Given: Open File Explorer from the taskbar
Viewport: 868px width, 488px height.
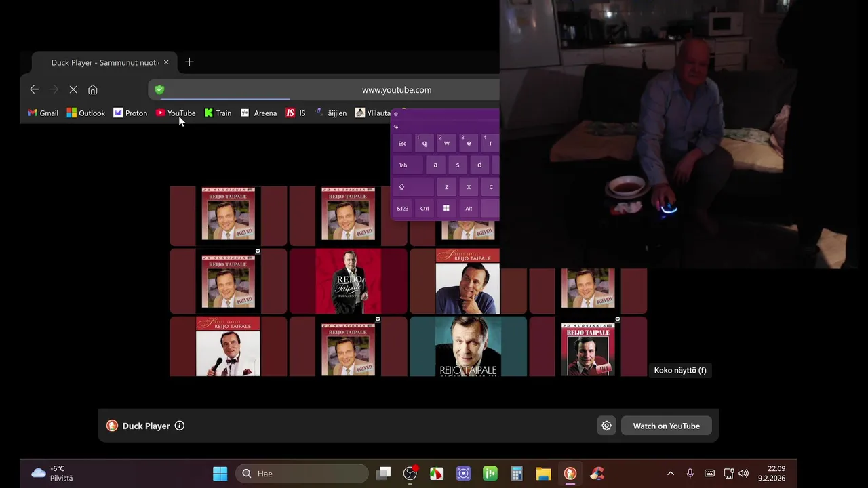Looking at the screenshot, I should coord(543,474).
